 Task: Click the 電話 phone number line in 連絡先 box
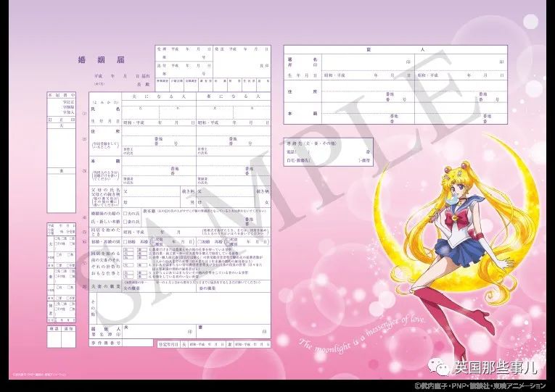point(329,151)
